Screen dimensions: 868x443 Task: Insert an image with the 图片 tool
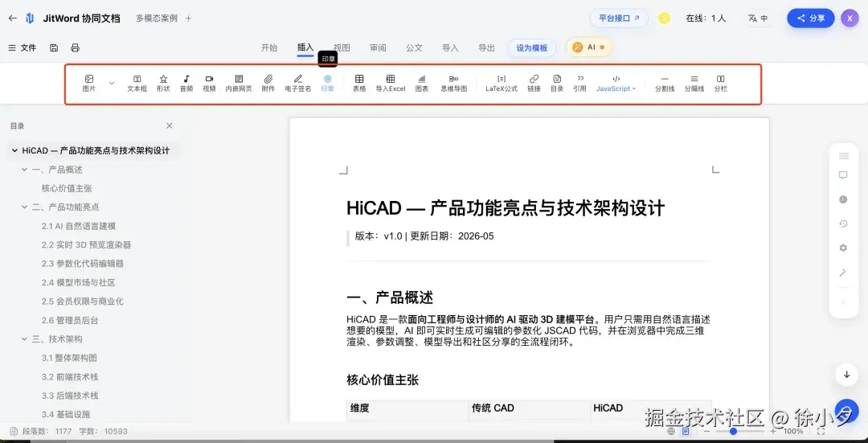[89, 83]
